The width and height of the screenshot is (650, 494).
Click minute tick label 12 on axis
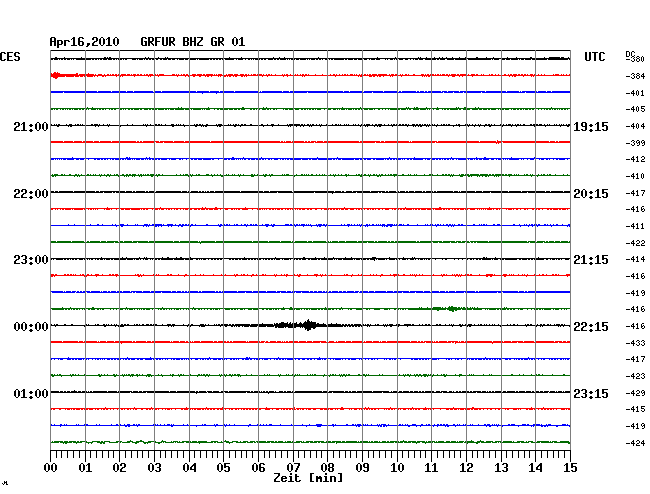[466, 468]
